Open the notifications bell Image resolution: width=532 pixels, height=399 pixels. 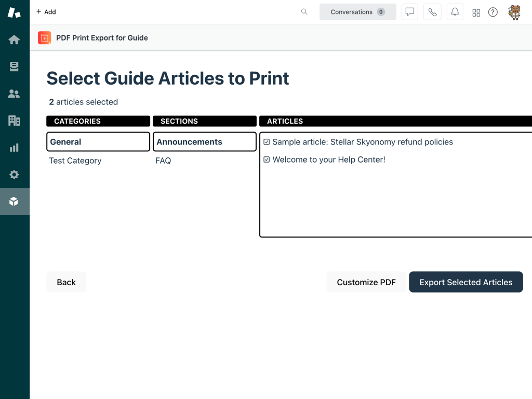pos(455,12)
